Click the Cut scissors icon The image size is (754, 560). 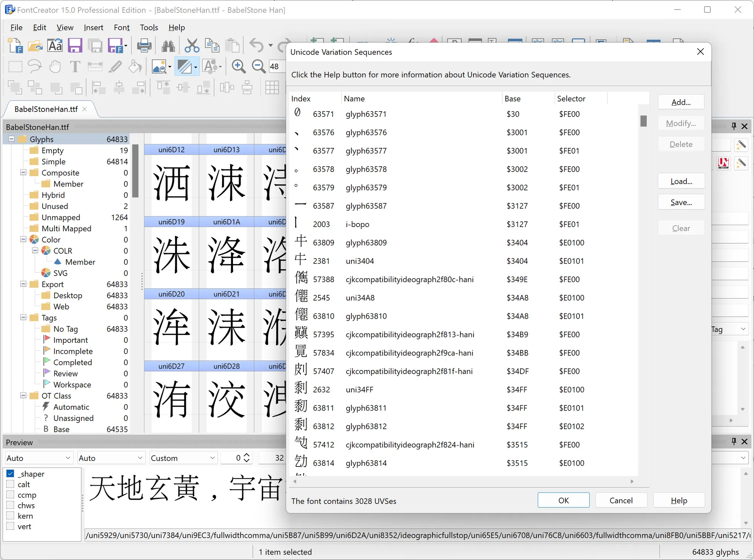click(192, 46)
